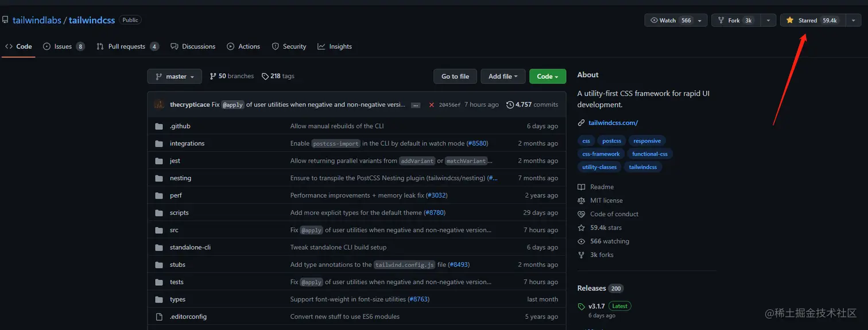Open the Security tab
The width and height of the screenshot is (868, 330).
tap(289, 47)
